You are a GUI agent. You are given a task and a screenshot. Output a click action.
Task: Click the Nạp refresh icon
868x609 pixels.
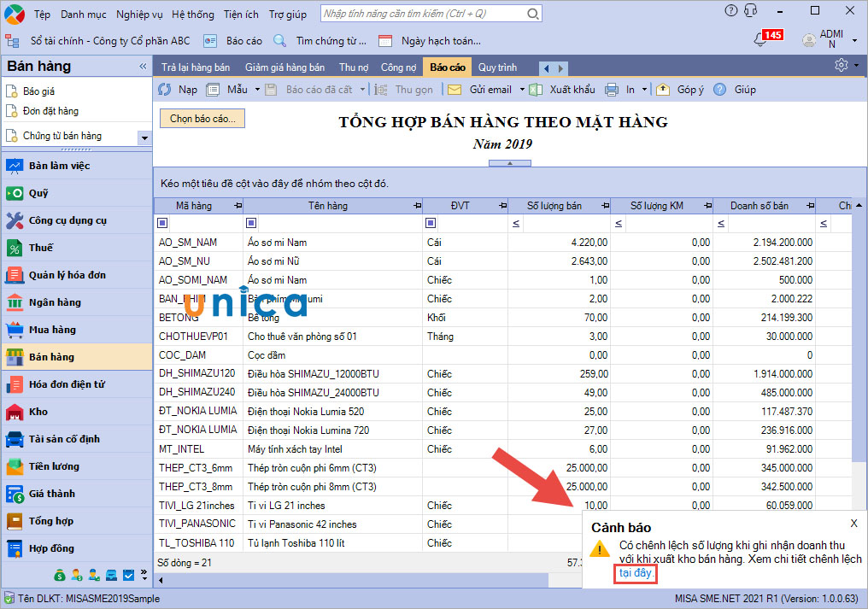click(x=166, y=90)
